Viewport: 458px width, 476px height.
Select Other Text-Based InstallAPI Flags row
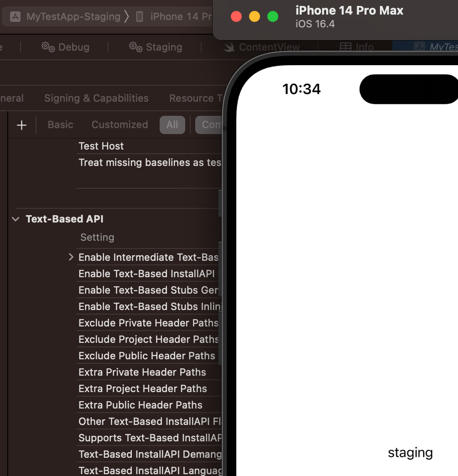[x=149, y=421]
